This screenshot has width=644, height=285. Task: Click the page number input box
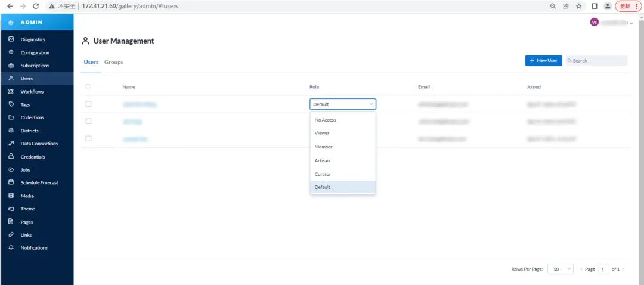(603, 269)
